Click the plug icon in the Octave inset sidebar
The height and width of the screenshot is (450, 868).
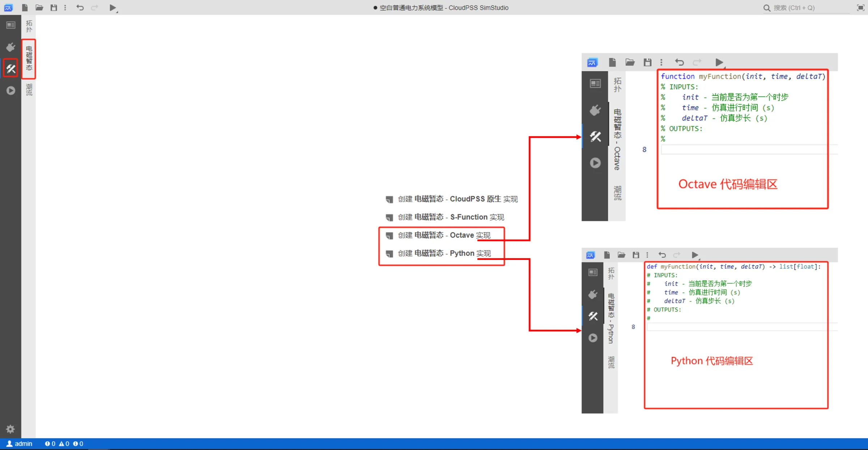pyautogui.click(x=595, y=110)
